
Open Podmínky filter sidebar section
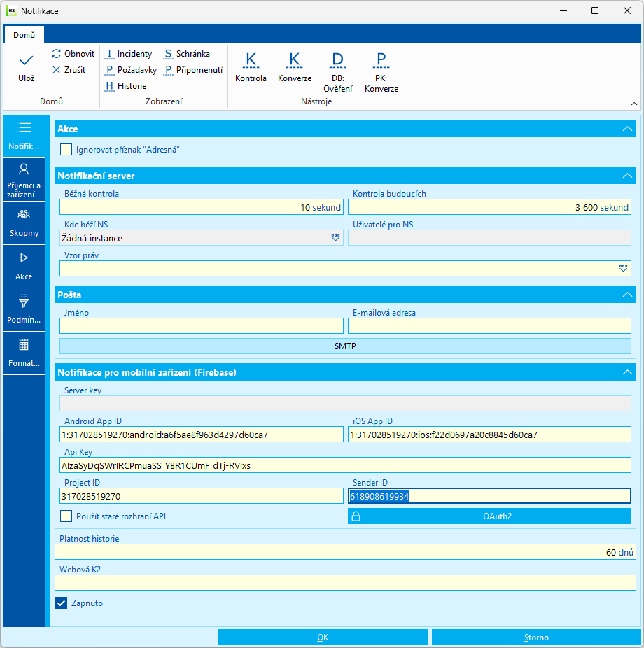tap(24, 309)
